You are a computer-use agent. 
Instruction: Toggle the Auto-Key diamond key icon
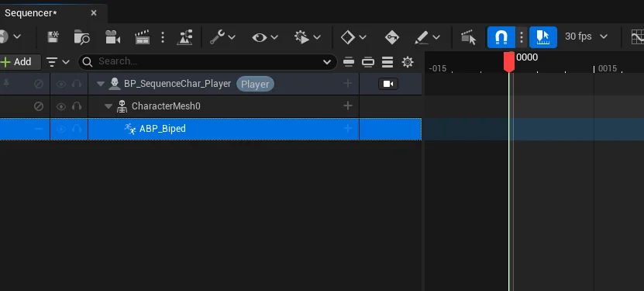pyautogui.click(x=392, y=37)
